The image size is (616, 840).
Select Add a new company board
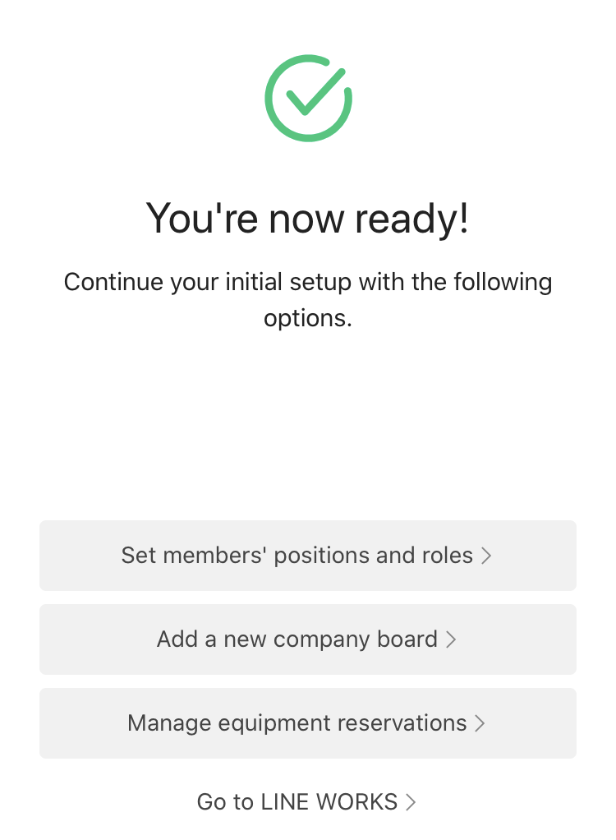(297, 639)
